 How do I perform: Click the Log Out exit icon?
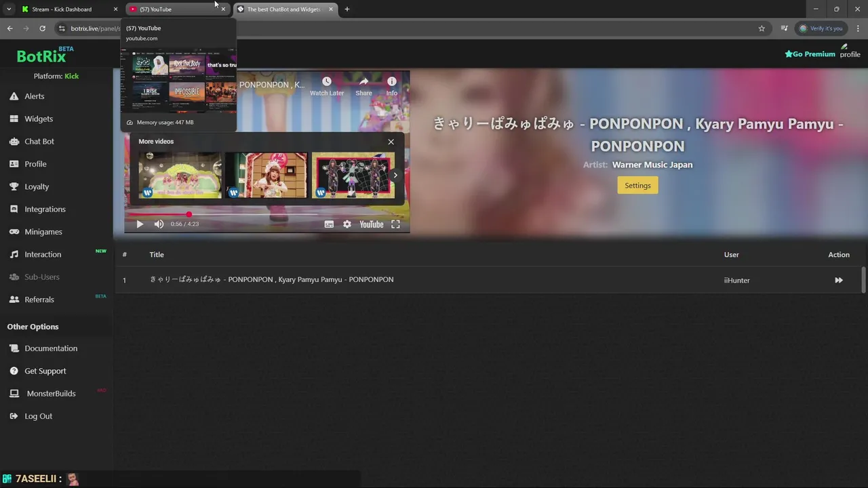(14, 416)
